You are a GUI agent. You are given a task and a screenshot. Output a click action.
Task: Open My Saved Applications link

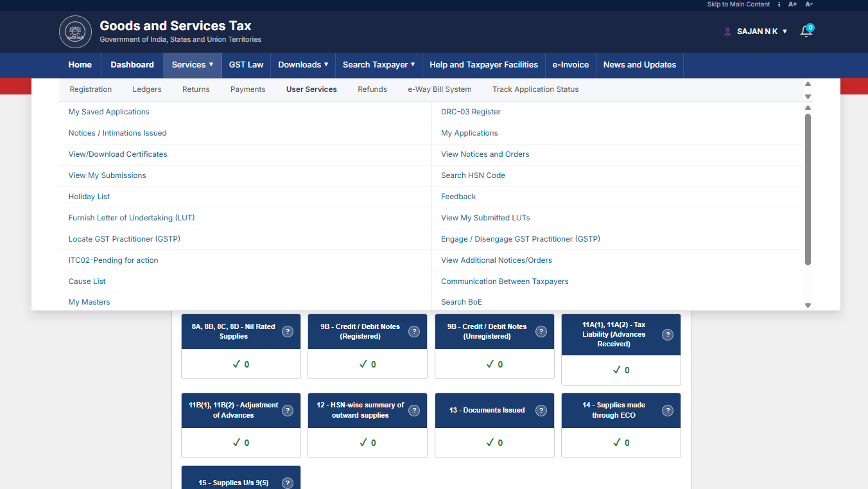click(x=109, y=112)
